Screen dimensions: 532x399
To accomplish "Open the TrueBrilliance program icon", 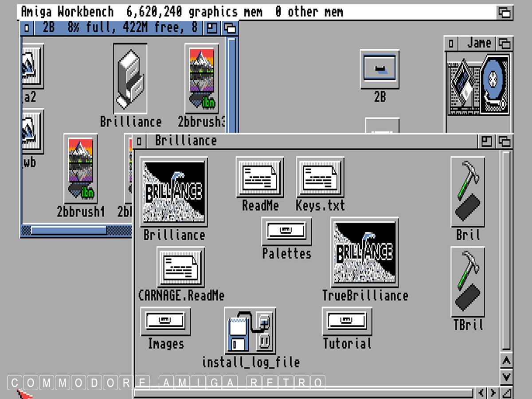I will [364, 253].
